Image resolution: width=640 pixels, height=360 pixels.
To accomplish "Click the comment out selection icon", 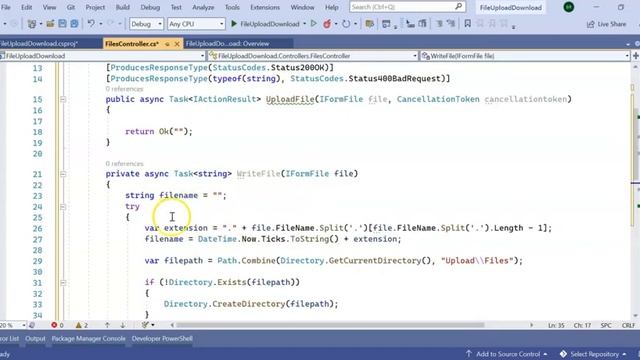I will click(439, 24).
